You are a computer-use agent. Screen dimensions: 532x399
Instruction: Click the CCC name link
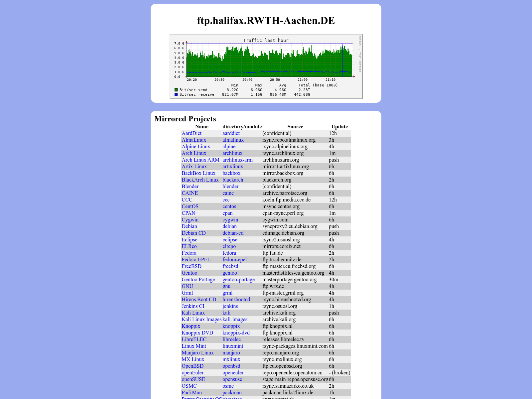point(187,200)
